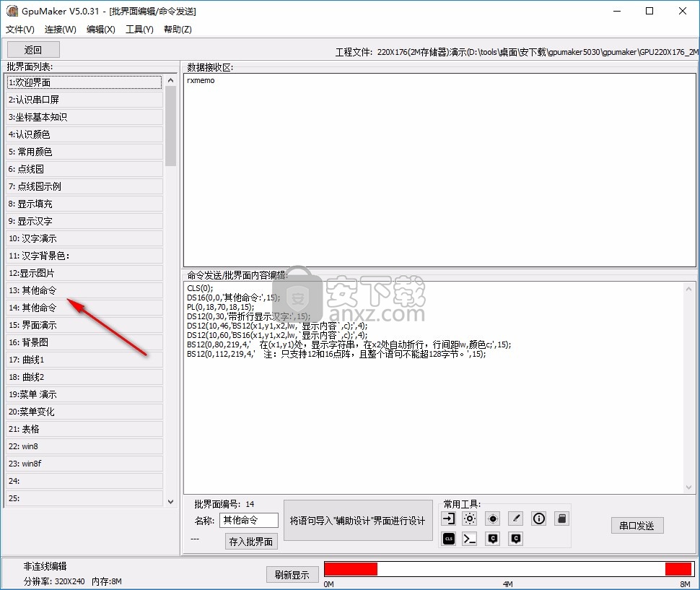
Task: Click the command editor scrollbar up arrow
Action: [689, 289]
